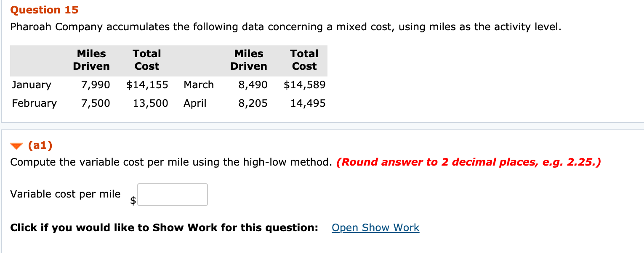
Task: Open Show Work link
Action: (375, 227)
